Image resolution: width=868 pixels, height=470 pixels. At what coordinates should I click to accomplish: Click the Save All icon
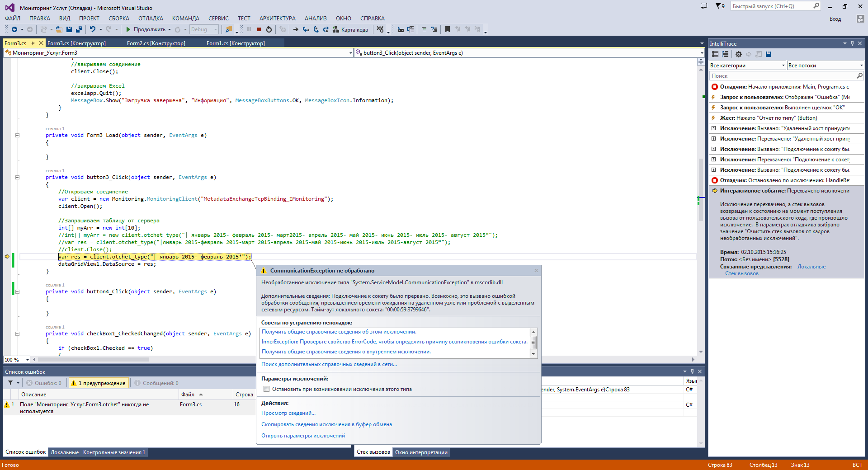point(79,29)
